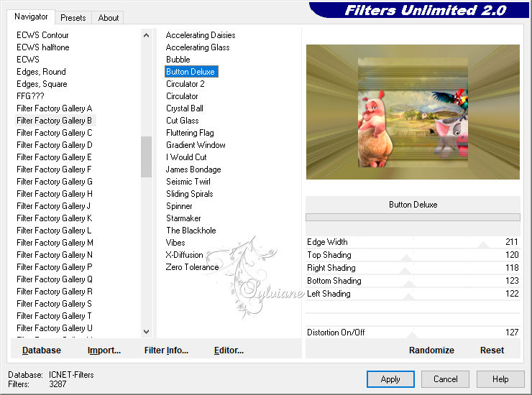Select the Fluttering Flag filter
Image resolution: width=532 pixels, height=395 pixels.
tap(190, 133)
